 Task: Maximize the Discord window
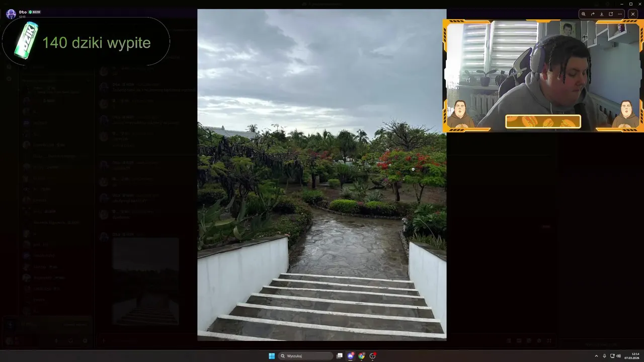pyautogui.click(x=631, y=4)
